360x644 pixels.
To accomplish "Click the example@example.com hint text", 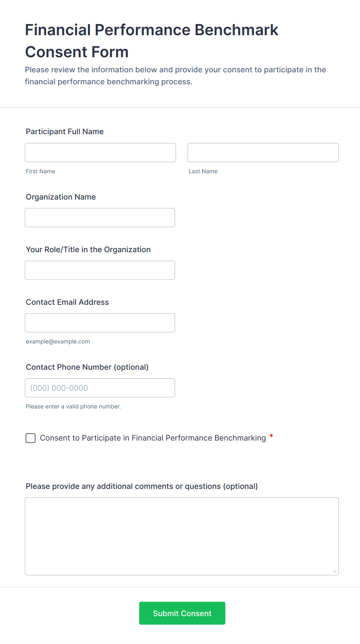I will pos(58,342).
